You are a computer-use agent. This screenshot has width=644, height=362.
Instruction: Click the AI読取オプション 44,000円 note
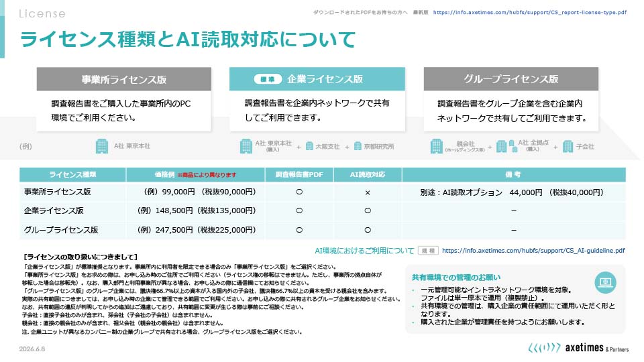pyautogui.click(x=512, y=192)
